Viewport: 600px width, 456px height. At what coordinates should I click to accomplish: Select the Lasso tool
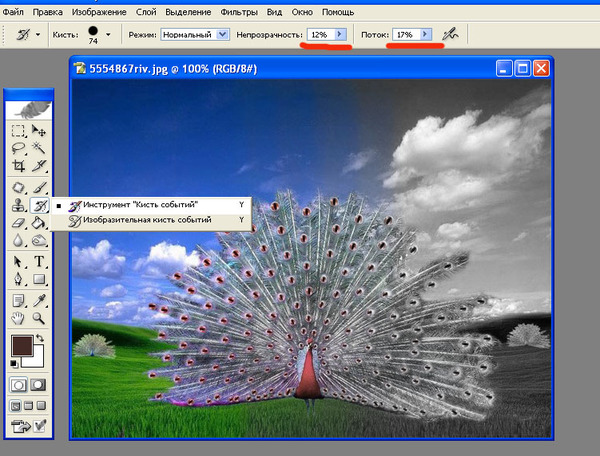[x=18, y=148]
